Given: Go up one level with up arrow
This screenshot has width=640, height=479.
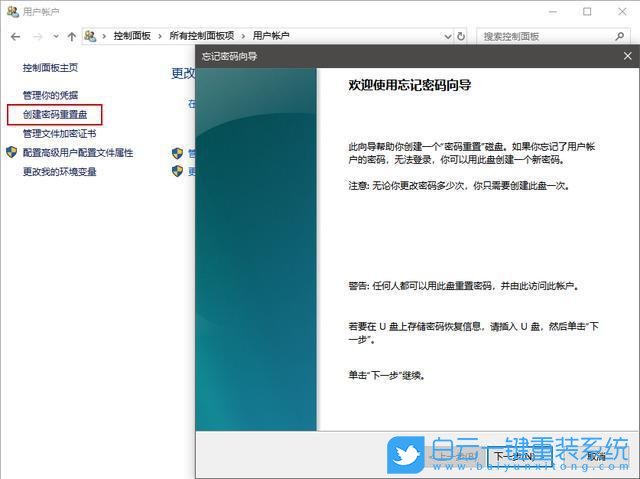Looking at the screenshot, I should pyautogui.click(x=72, y=37).
